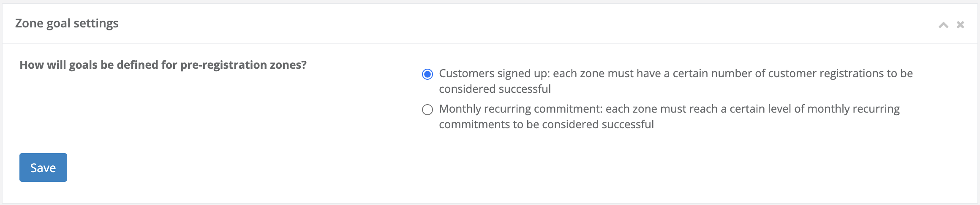Click 'considered successful' text under Customers signed up
The height and width of the screenshot is (205, 980).
(495, 89)
